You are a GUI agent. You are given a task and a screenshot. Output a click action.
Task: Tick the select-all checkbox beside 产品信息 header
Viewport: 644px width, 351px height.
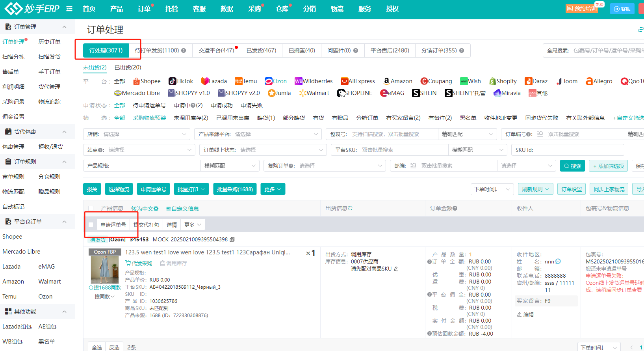coord(91,209)
